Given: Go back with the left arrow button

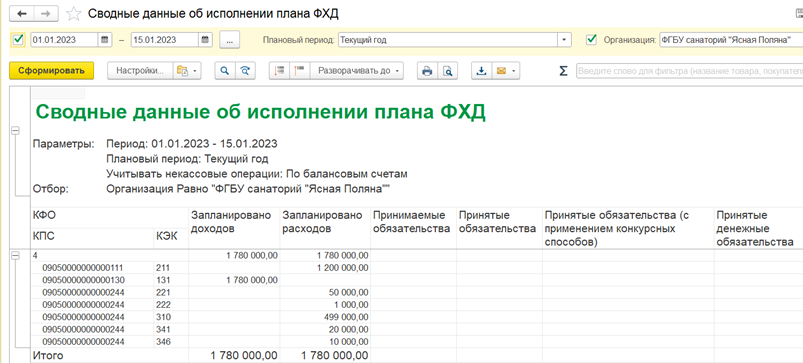Looking at the screenshot, I should 22,14.
